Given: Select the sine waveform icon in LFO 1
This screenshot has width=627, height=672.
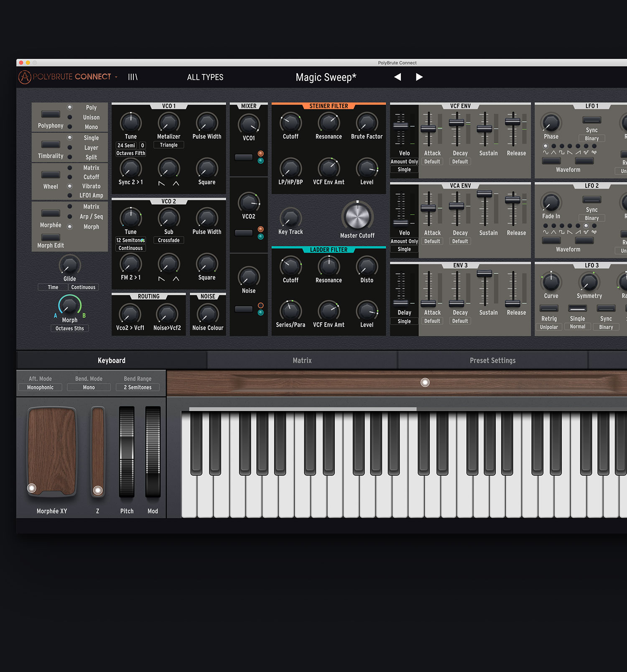Looking at the screenshot, I should click(x=545, y=153).
